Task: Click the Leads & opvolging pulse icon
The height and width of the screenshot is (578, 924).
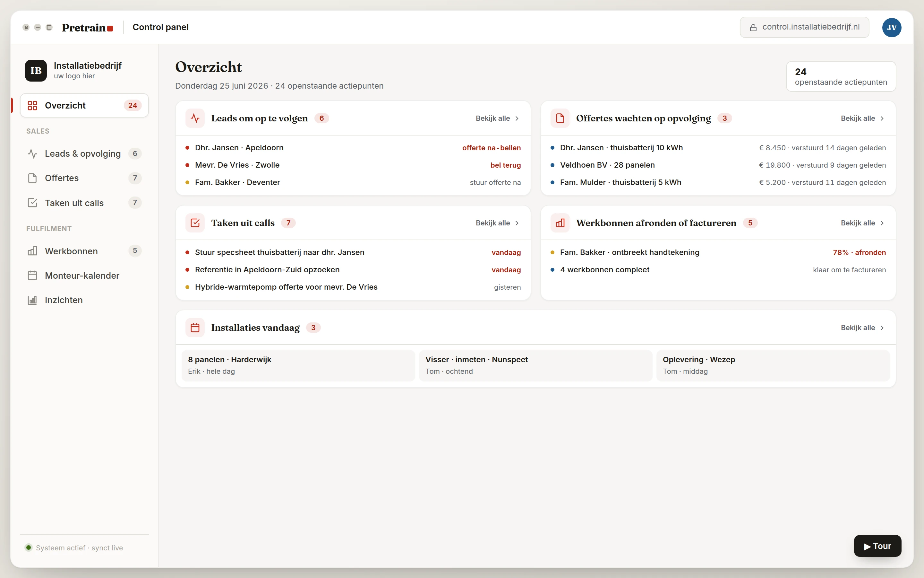Action: click(32, 154)
